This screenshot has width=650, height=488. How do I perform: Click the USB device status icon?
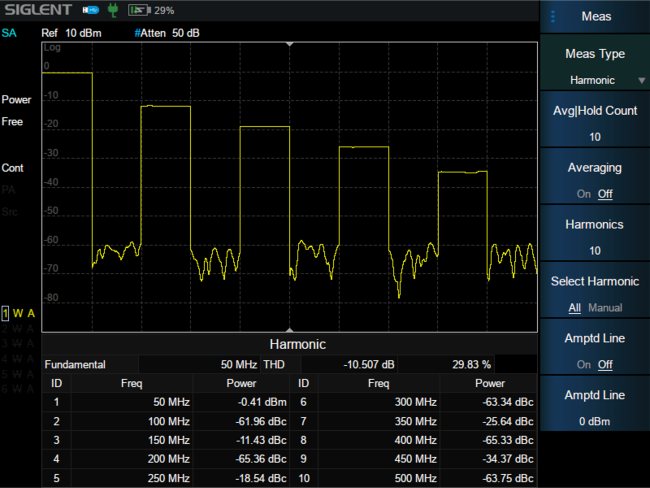(x=91, y=11)
